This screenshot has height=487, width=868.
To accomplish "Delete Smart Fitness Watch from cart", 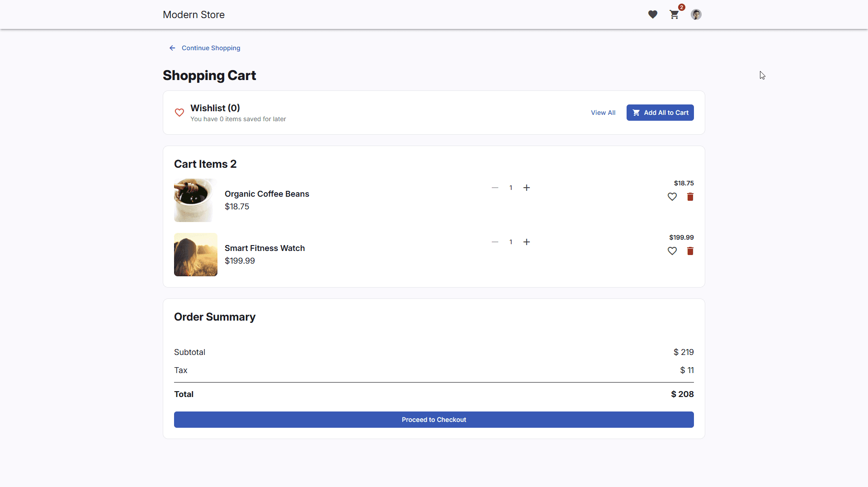I will 690,251.
